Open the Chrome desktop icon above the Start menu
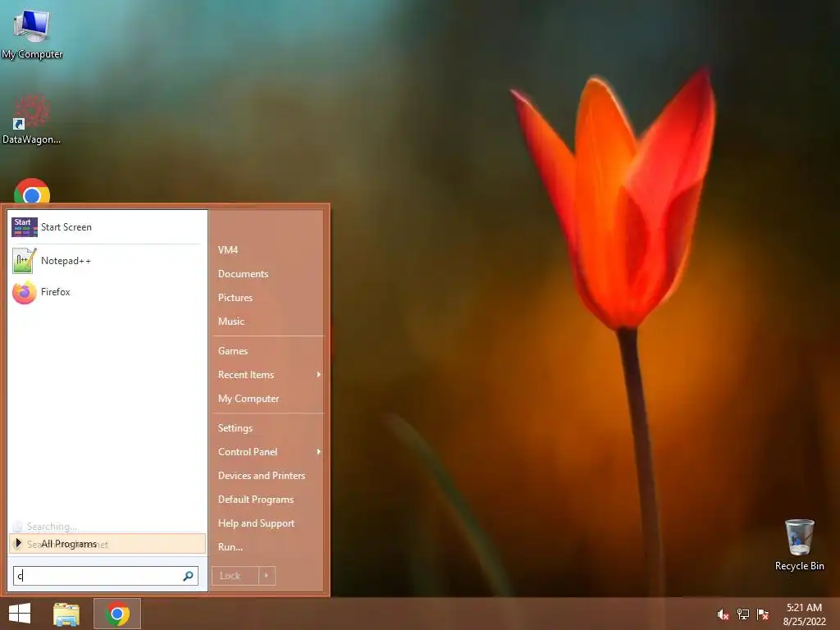This screenshot has height=630, width=840. [32, 191]
